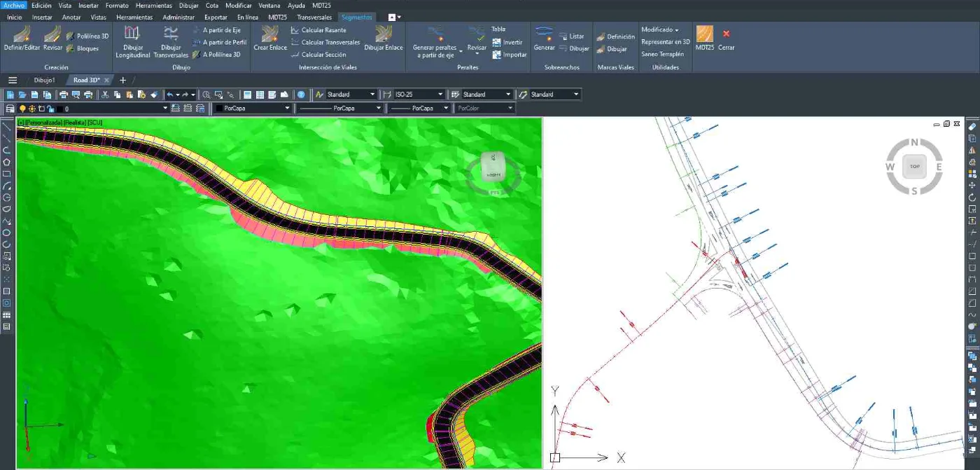
Task: Open the Archivo menu
Action: 14,5
